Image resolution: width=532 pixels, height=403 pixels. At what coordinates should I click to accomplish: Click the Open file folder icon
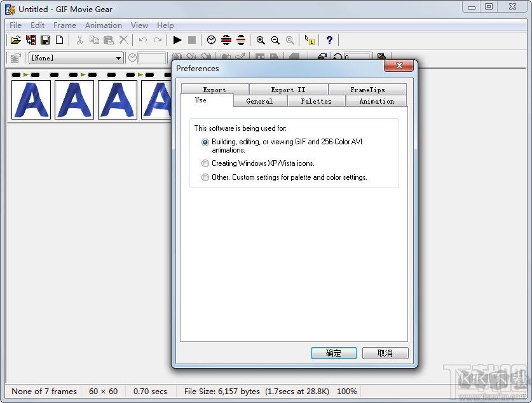click(15, 40)
